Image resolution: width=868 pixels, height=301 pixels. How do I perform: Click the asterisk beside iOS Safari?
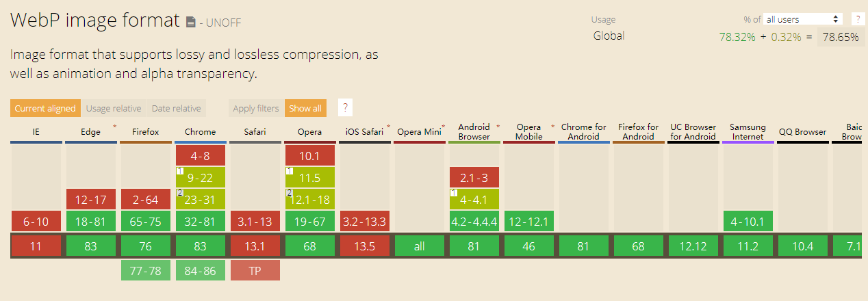(x=388, y=127)
